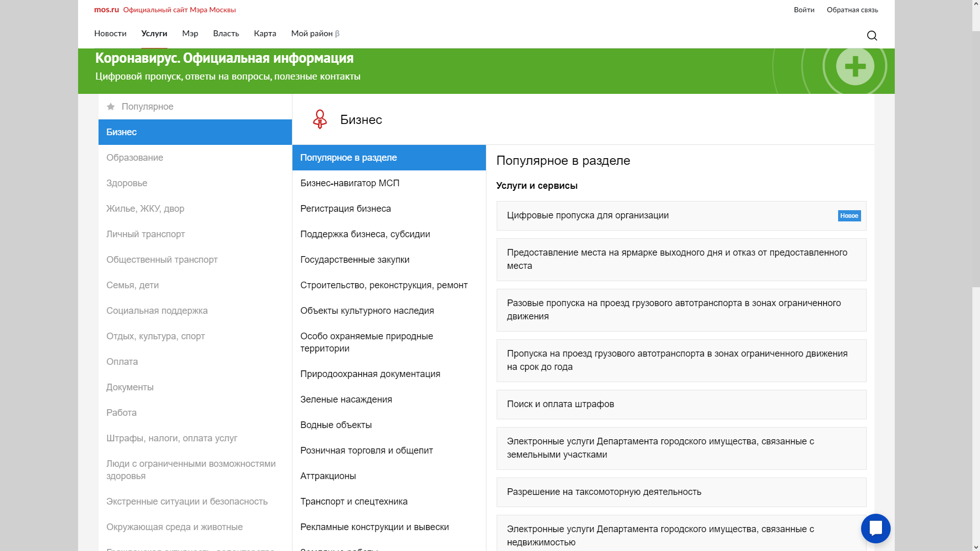
Task: Open Водные объекты subcategory
Action: (x=389, y=425)
